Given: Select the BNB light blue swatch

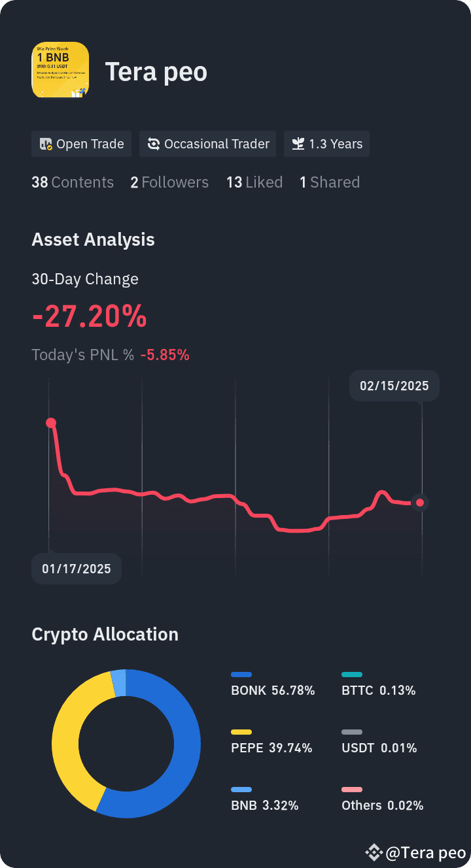Looking at the screenshot, I should click(x=241, y=790).
